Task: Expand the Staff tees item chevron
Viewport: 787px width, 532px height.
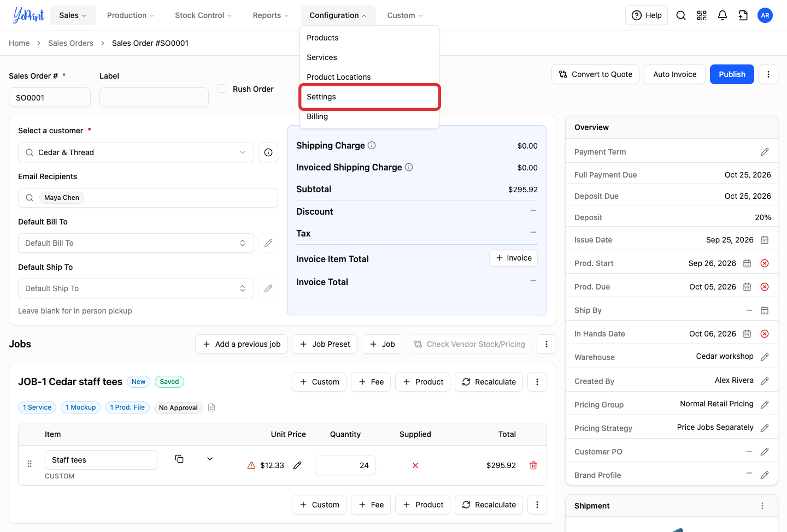Action: (210, 459)
